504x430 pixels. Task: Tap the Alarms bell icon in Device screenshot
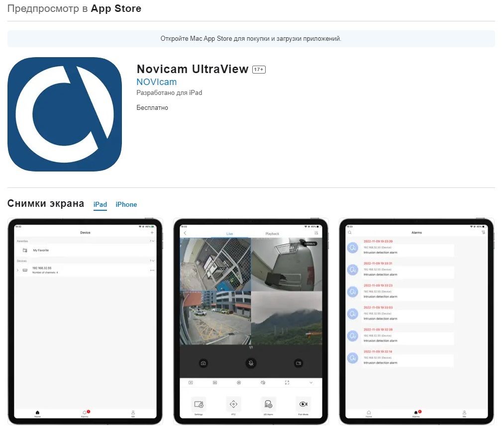(85, 413)
